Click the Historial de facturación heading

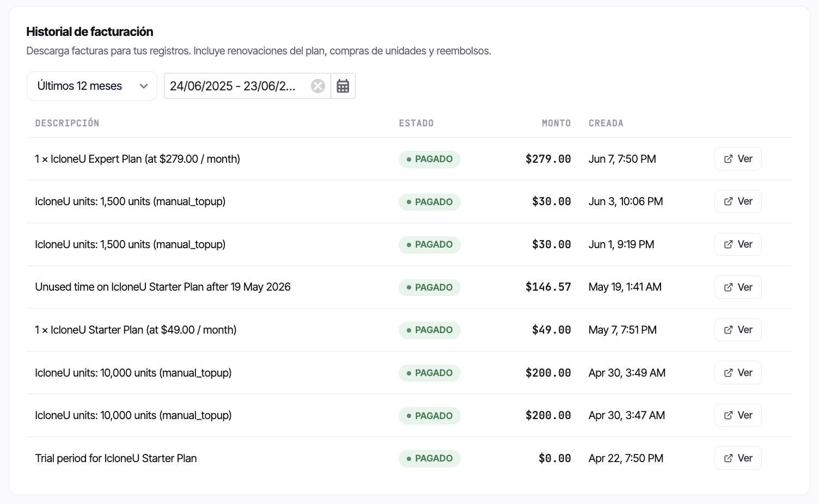pos(90,32)
